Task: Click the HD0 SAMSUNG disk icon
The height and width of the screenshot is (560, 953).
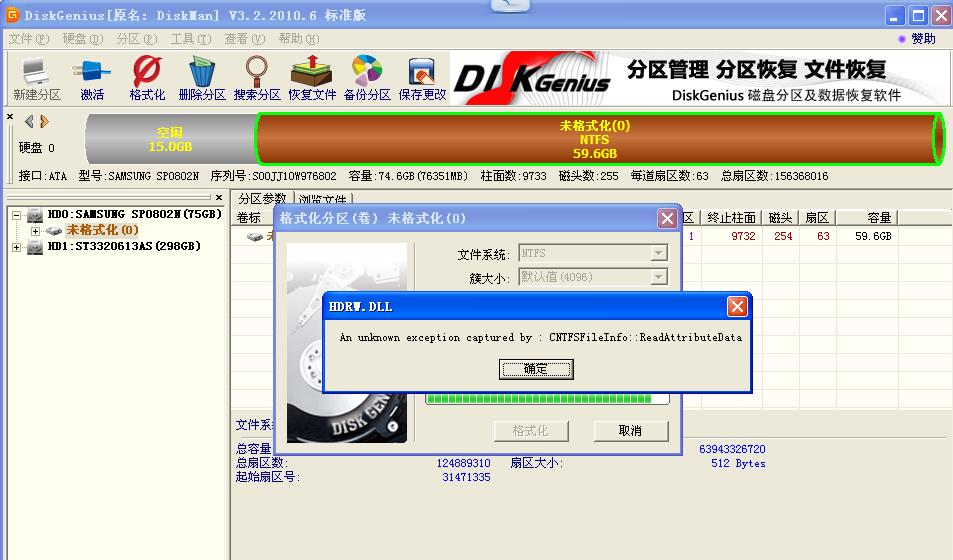Action: (x=35, y=215)
